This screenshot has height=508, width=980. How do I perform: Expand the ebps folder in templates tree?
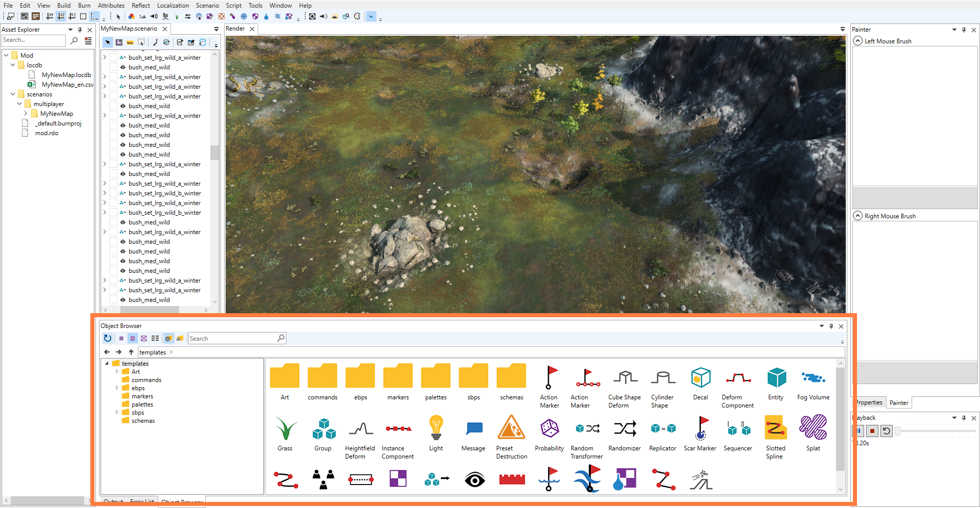[117, 388]
